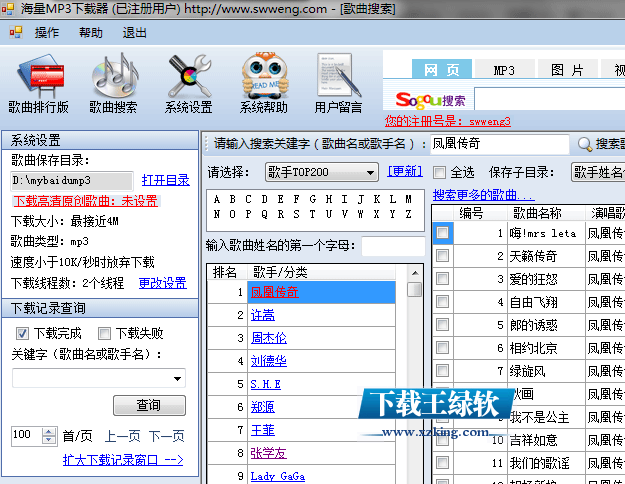
Task: Click the 退出 menu item
Action: point(134,33)
